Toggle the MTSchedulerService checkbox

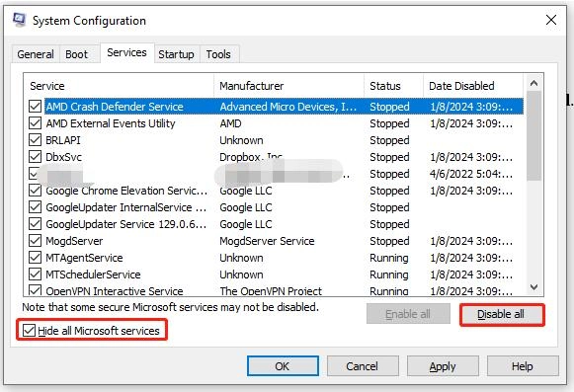tap(36, 274)
